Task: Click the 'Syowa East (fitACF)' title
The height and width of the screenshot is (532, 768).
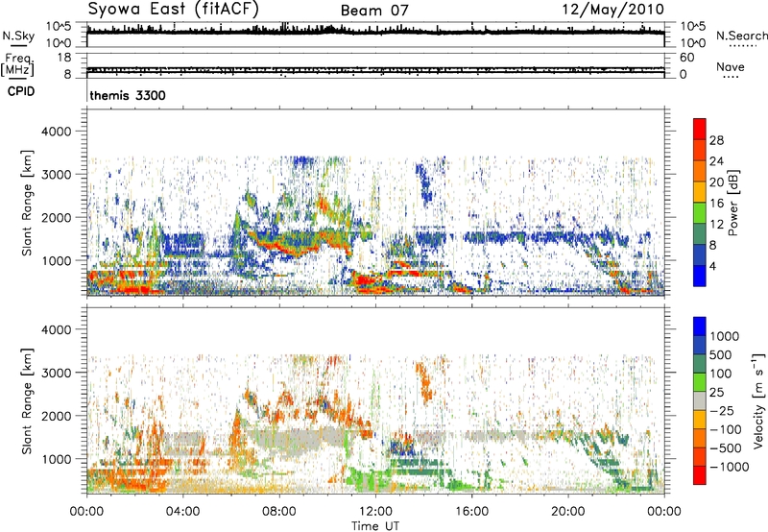Action: pyautogui.click(x=174, y=9)
